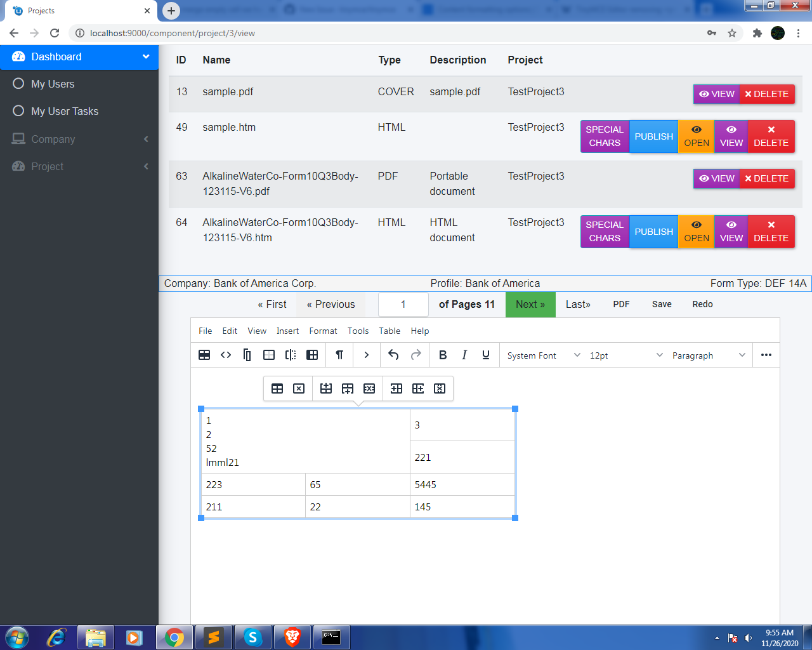Toggle italic formatting in the editor
The width and height of the screenshot is (812, 650).
[464, 355]
